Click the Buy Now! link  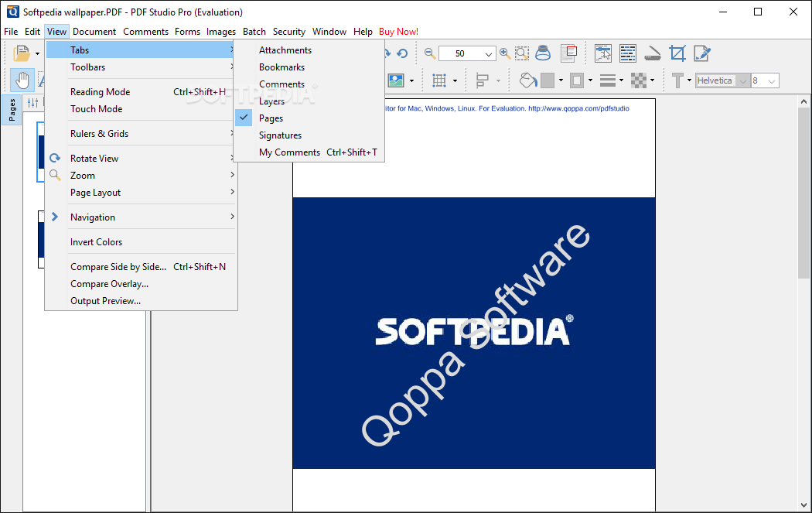click(399, 32)
